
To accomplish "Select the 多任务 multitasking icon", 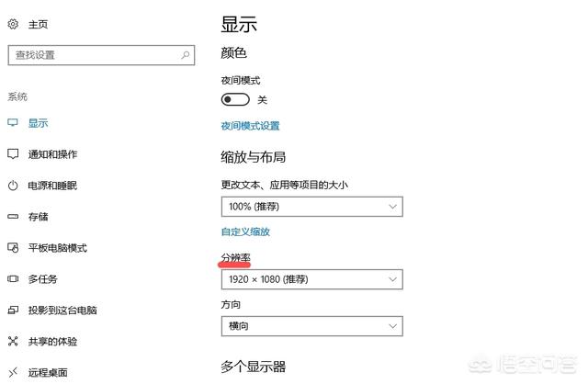I will click(13, 278).
